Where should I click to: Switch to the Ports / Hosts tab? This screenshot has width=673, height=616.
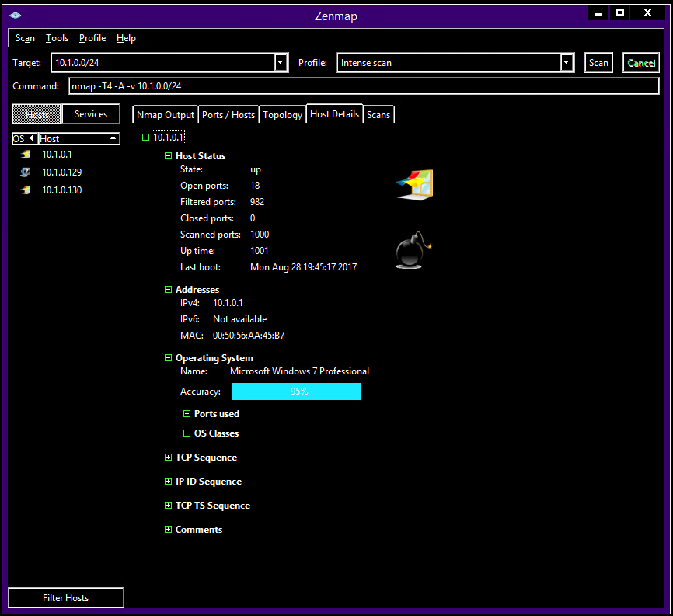[x=228, y=114]
